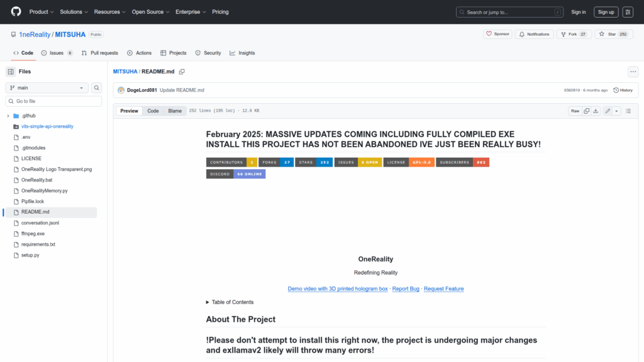Open the Resources dropdown
This screenshot has width=644, height=362.
click(x=109, y=12)
